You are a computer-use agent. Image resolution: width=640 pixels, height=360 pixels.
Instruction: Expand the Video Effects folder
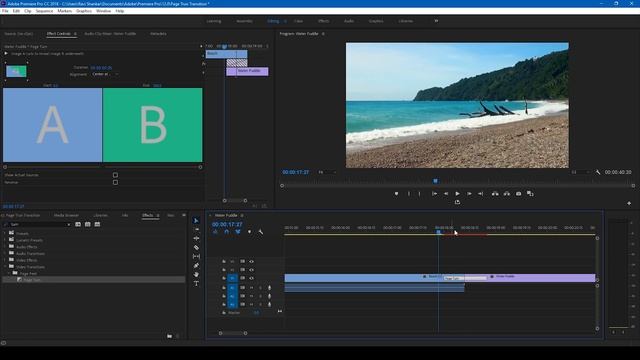(5, 260)
